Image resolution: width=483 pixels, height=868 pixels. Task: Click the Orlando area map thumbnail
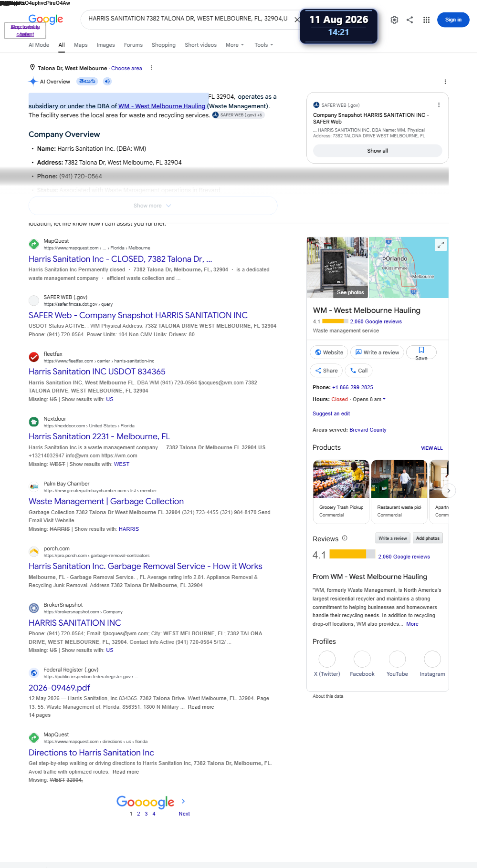[409, 268]
